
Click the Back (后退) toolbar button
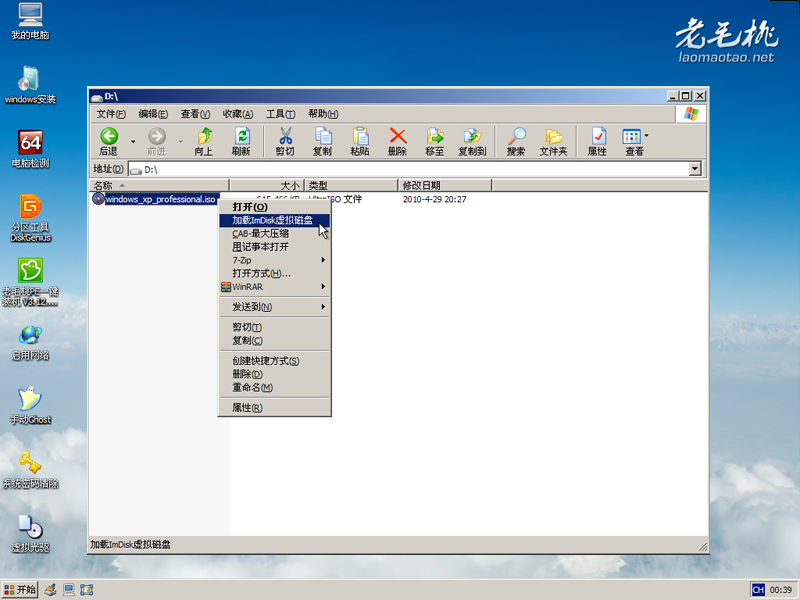(109, 141)
